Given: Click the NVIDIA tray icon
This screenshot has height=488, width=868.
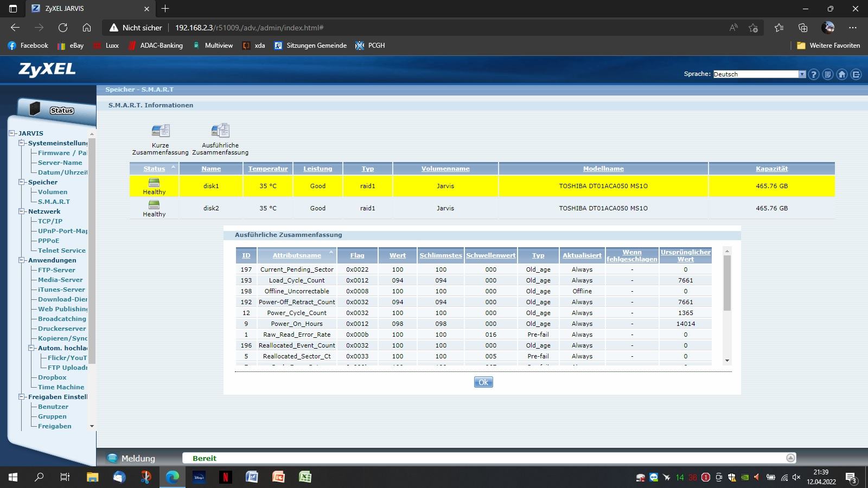Looking at the screenshot, I should pyautogui.click(x=745, y=478).
